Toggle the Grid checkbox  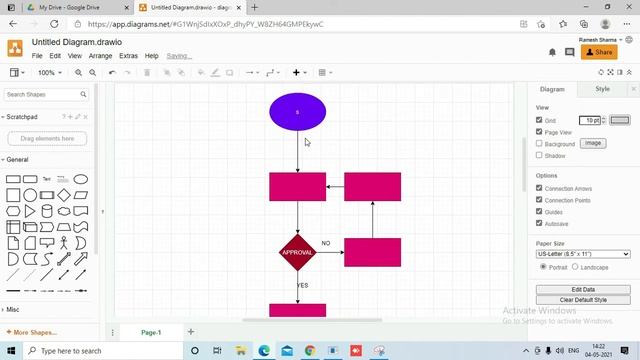(x=539, y=120)
